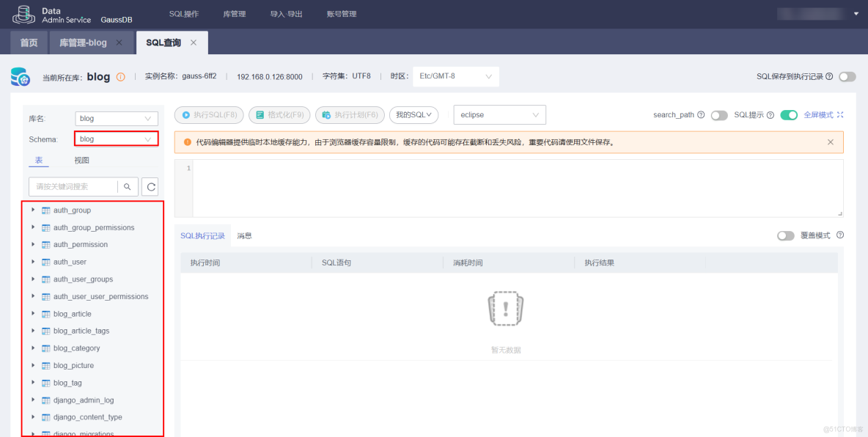Expand the blog_article table entry
This screenshot has width=868, height=437.
coord(32,313)
